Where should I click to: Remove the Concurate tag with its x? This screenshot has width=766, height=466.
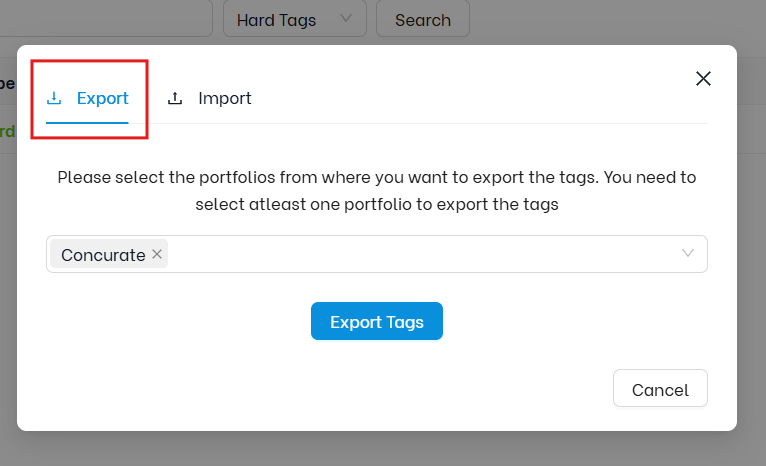point(157,254)
